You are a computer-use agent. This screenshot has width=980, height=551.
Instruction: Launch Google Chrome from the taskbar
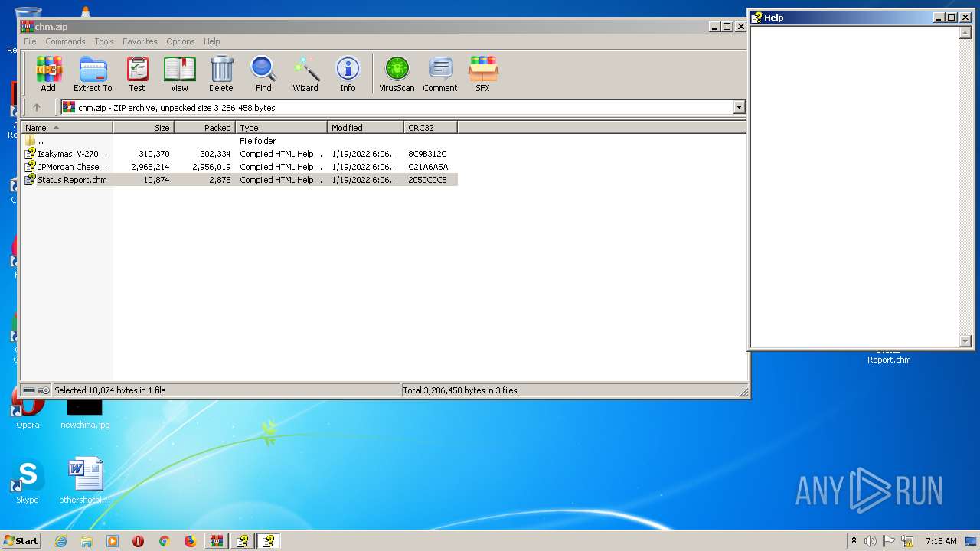[x=164, y=541]
